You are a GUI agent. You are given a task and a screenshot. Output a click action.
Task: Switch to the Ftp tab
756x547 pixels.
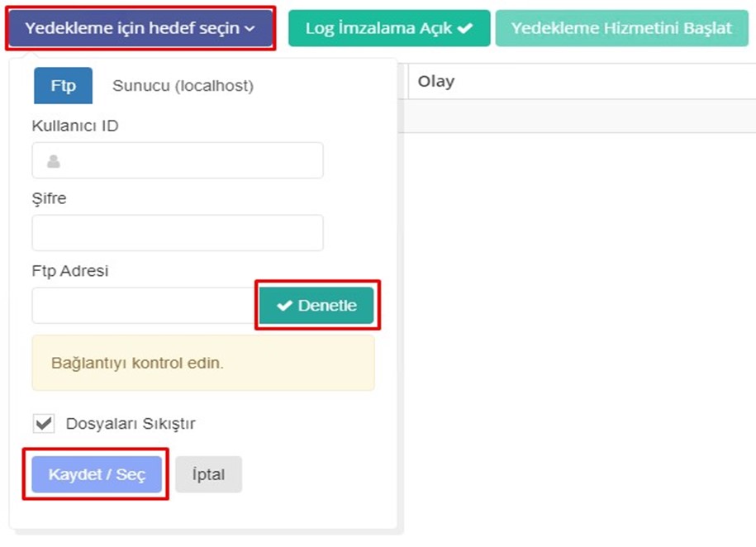pos(63,85)
